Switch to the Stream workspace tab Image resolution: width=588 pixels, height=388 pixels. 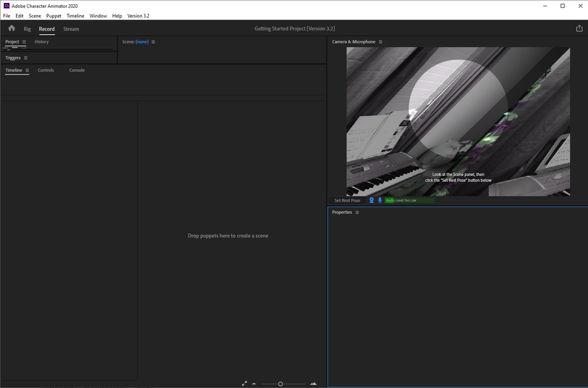[x=71, y=29]
